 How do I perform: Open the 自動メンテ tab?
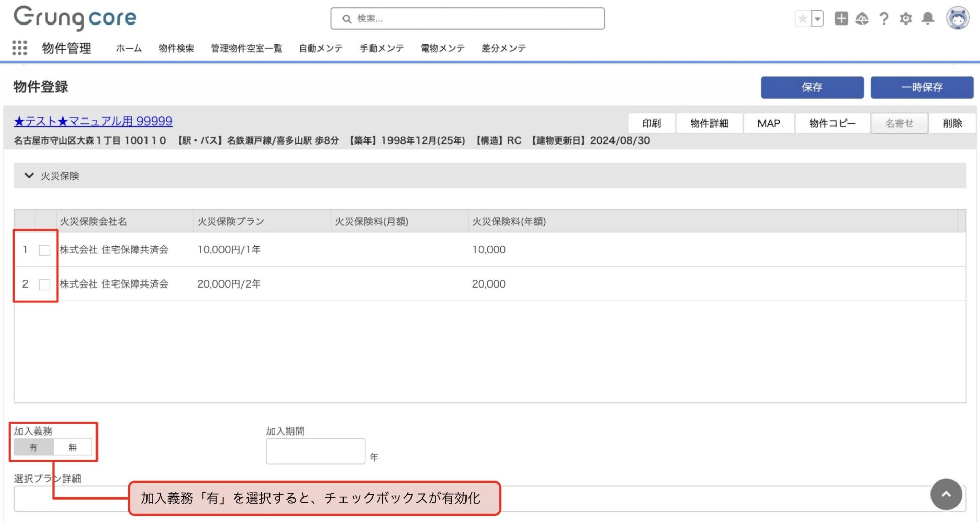pos(321,49)
